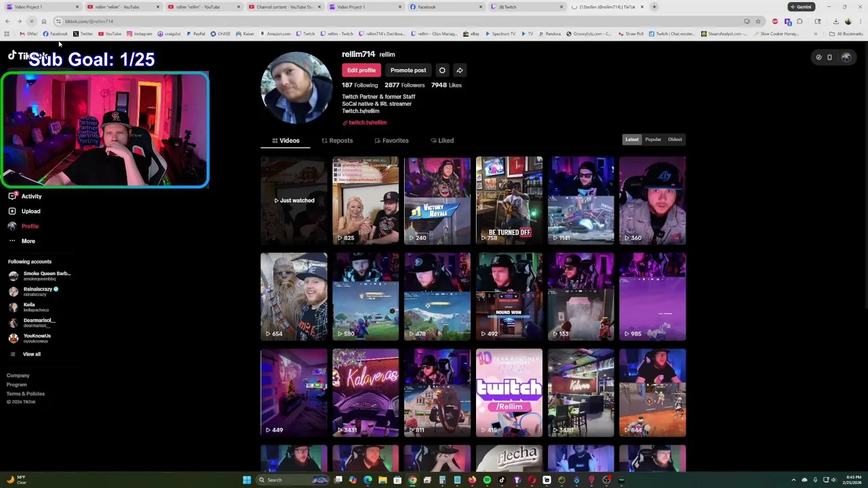Image resolution: width=868 pixels, height=488 pixels.
Task: Open the Just watched video thumbnail
Action: point(294,201)
